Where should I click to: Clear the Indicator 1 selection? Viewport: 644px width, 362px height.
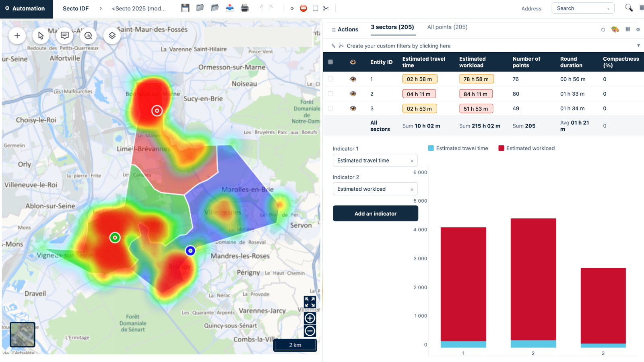click(412, 161)
